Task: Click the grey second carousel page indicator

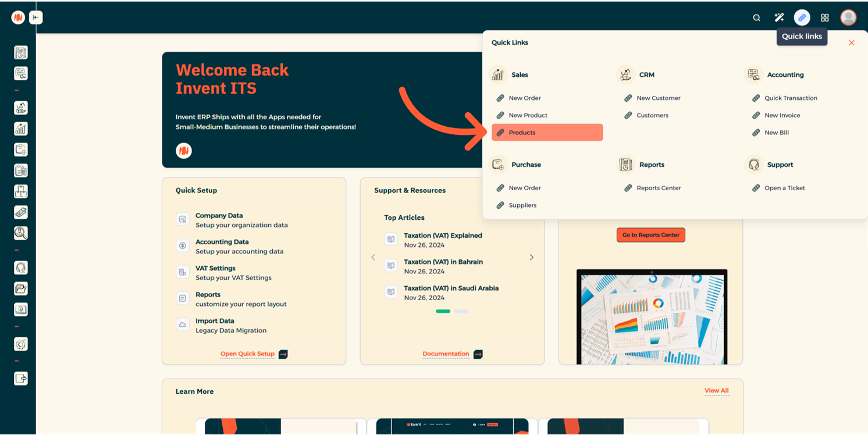Action: click(x=461, y=311)
